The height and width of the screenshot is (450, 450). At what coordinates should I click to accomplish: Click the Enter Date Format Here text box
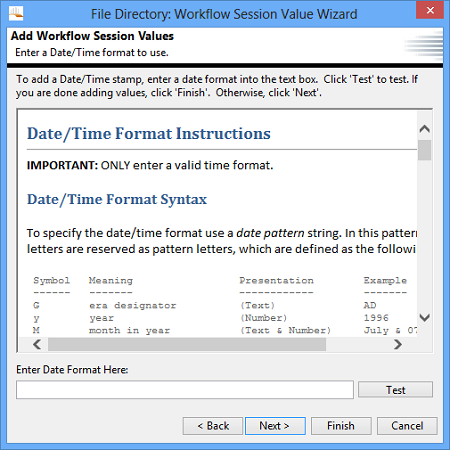tap(185, 390)
